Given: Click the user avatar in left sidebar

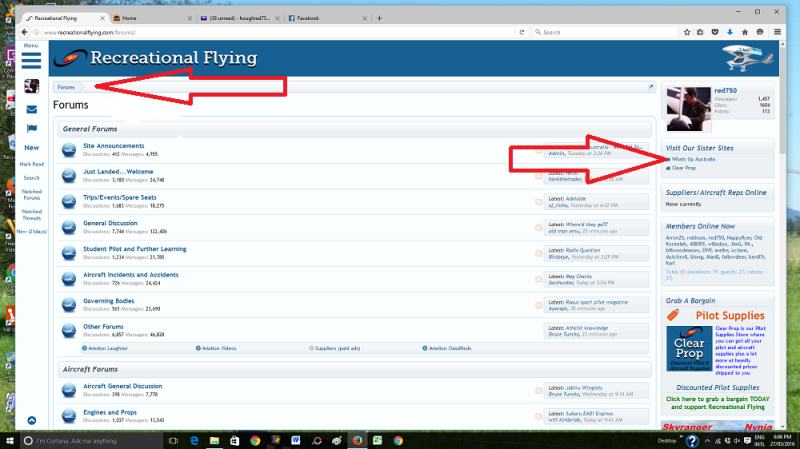Looking at the screenshot, I should (x=31, y=86).
